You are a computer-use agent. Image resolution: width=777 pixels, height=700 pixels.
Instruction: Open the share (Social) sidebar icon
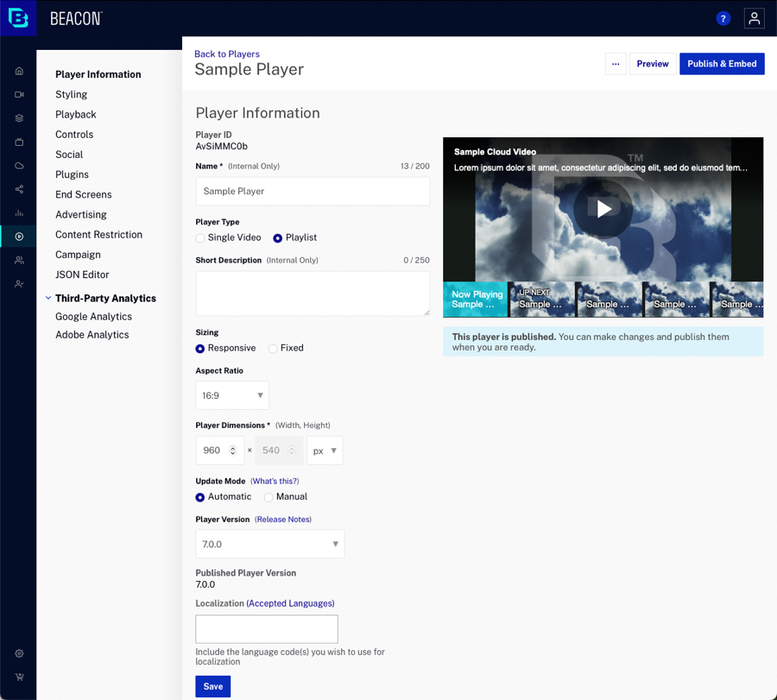coord(19,189)
